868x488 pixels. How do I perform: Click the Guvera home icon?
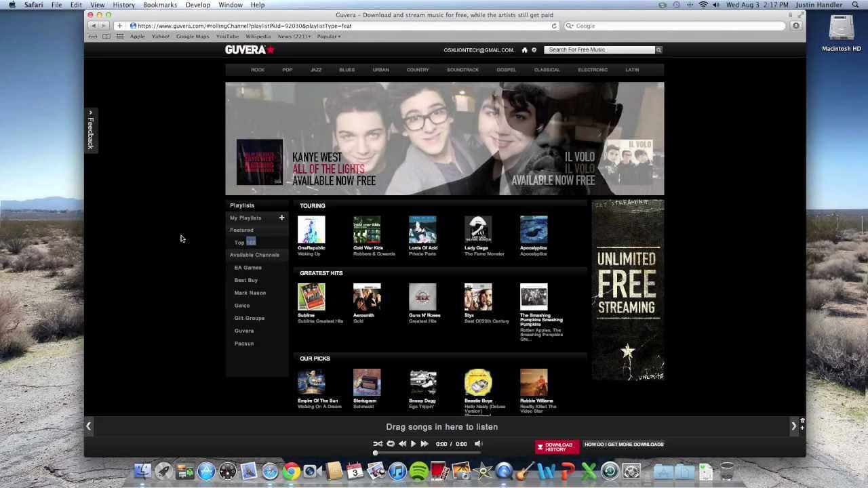pos(524,49)
